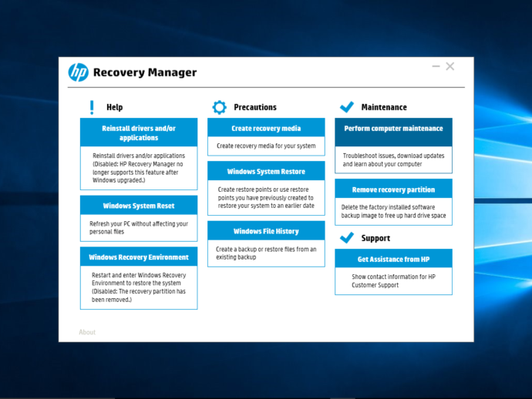
Task: Click the Precautions gear icon
Action: click(x=219, y=107)
